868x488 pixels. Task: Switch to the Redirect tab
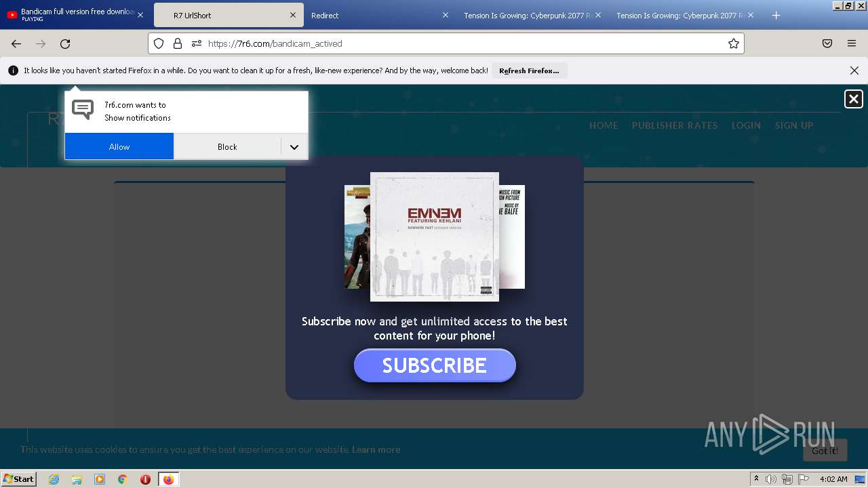(380, 15)
